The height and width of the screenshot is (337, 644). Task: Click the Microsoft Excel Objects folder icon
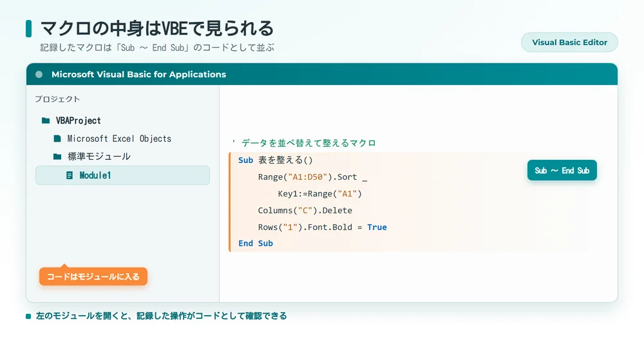[x=57, y=139]
